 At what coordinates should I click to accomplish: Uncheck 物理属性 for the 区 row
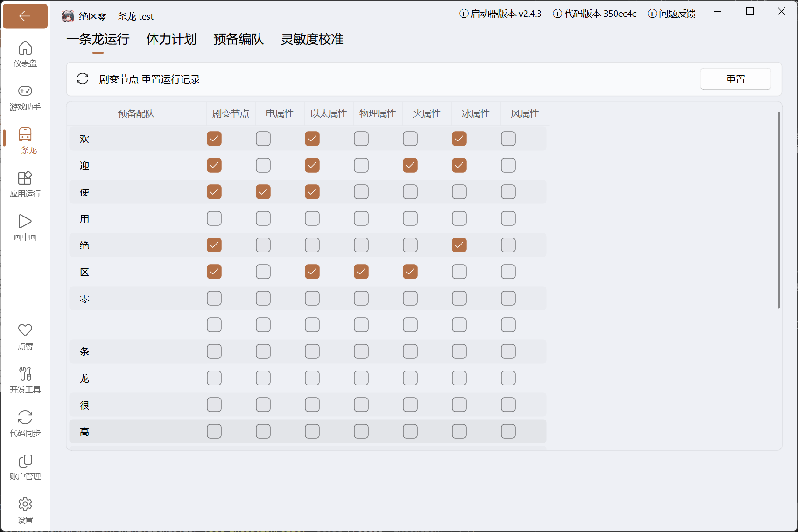361,272
